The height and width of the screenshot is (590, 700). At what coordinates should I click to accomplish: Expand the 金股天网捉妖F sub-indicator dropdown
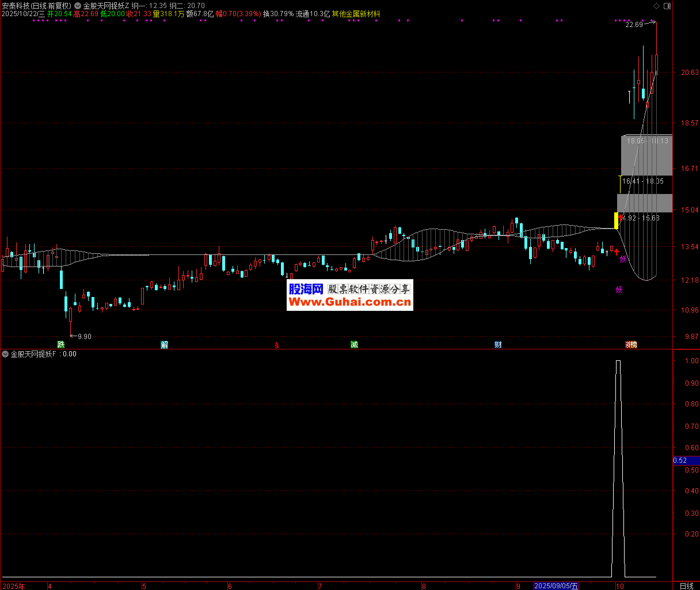click(5, 354)
